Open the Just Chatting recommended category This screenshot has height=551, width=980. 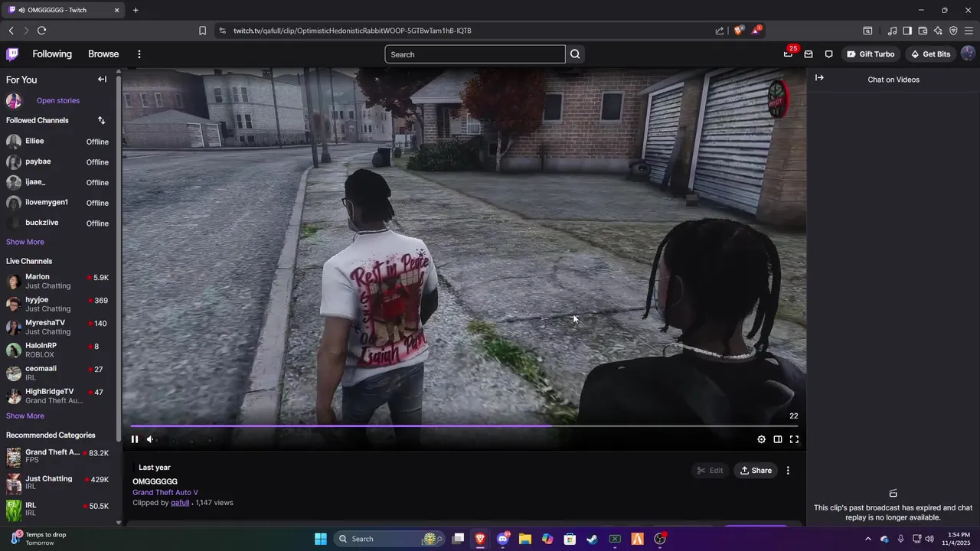pos(58,483)
